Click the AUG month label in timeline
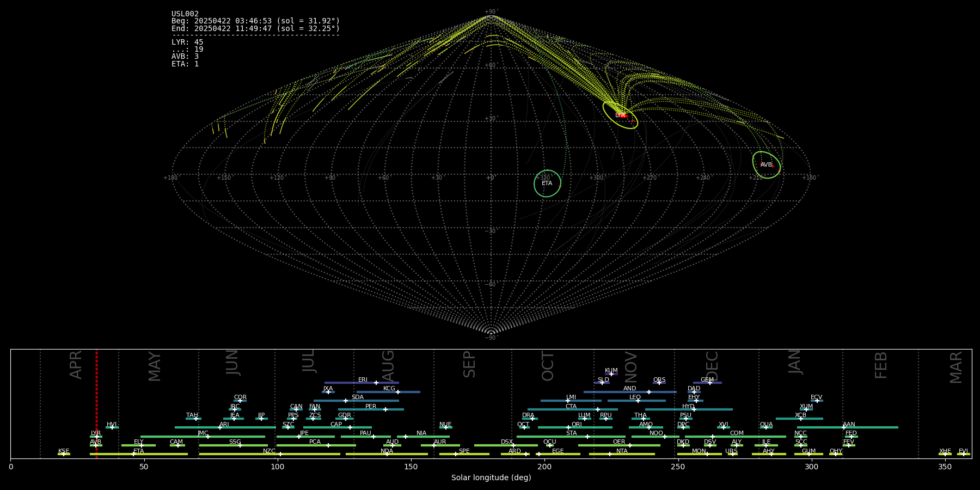Viewport: 980px width, 490px height. [x=388, y=366]
